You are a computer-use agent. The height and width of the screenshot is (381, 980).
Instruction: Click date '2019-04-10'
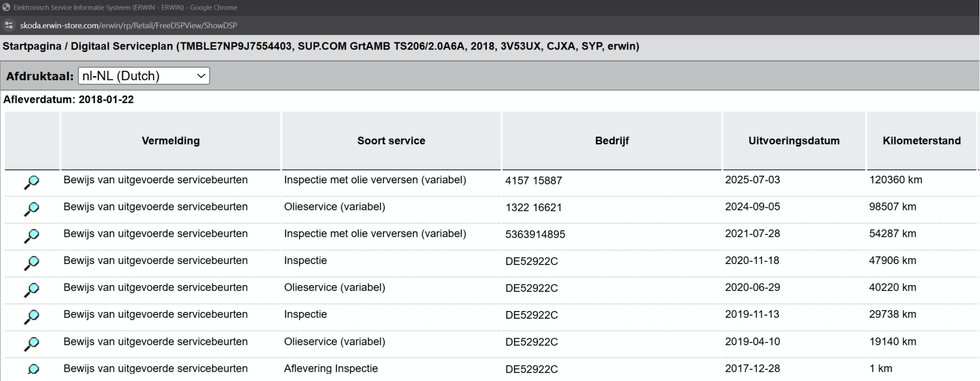click(x=752, y=342)
